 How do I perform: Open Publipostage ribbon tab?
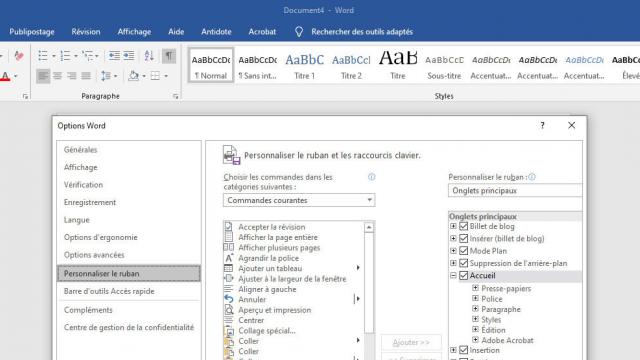(32, 32)
